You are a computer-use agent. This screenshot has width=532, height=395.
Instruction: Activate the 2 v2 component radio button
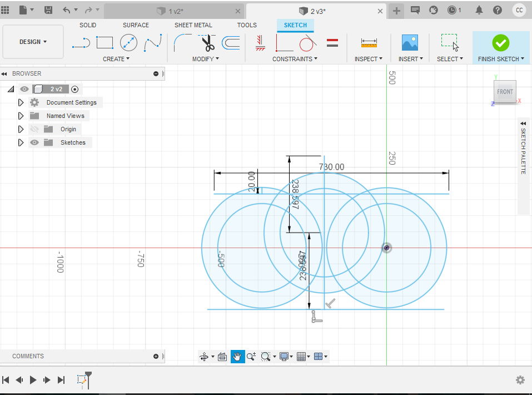coord(75,89)
